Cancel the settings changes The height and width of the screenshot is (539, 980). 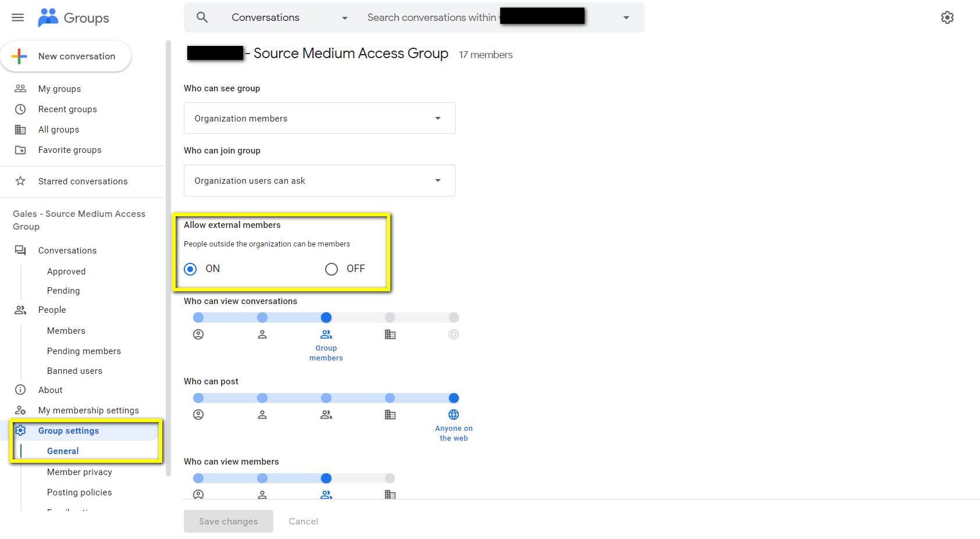tap(304, 522)
